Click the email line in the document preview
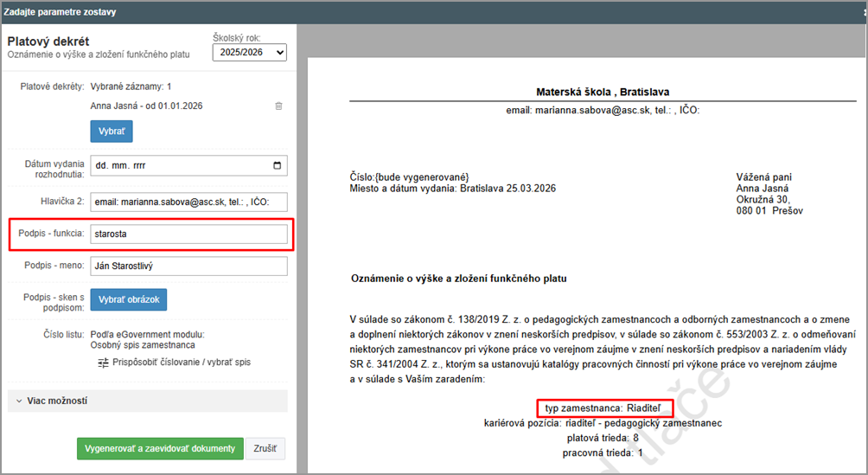868x475 pixels. [603, 111]
